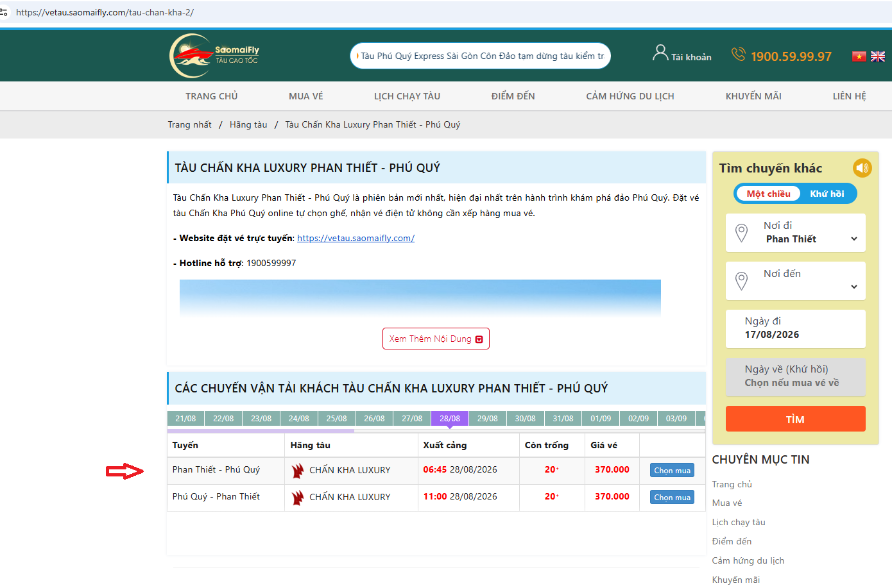This screenshot has width=892, height=588.
Task: Click the Tàu Chấn Kha Luxury breadcrumb
Action: (373, 124)
